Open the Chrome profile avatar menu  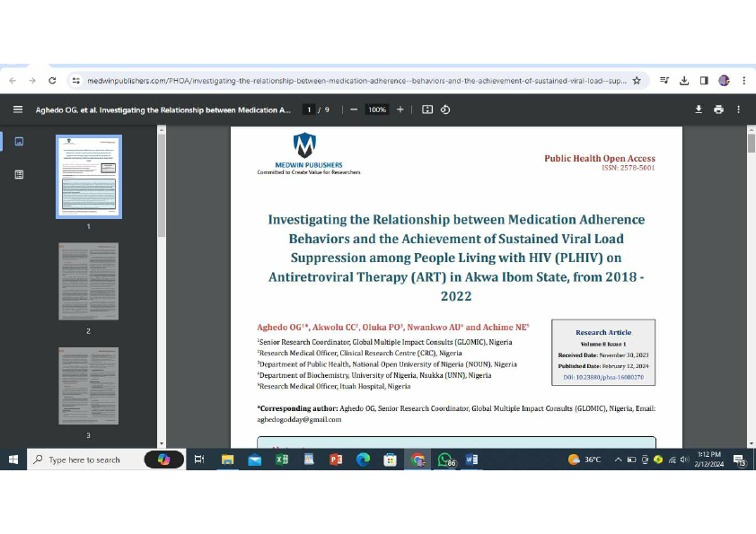tap(724, 80)
